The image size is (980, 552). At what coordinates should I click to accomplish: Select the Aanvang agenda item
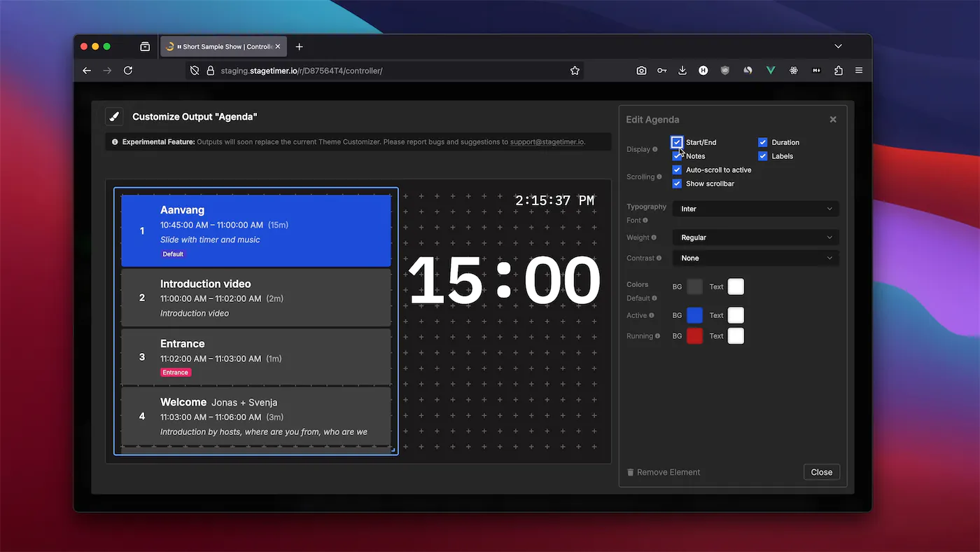click(x=255, y=231)
